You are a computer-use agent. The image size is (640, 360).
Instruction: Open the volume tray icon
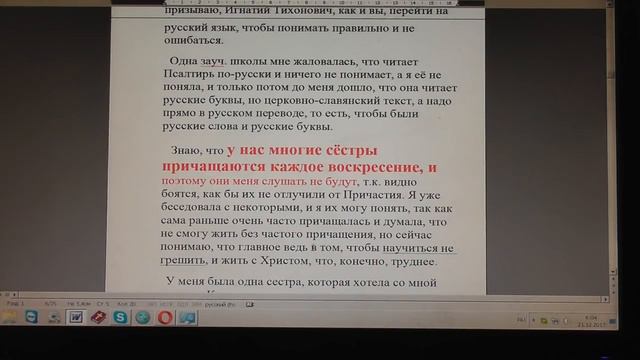[x=566, y=321]
